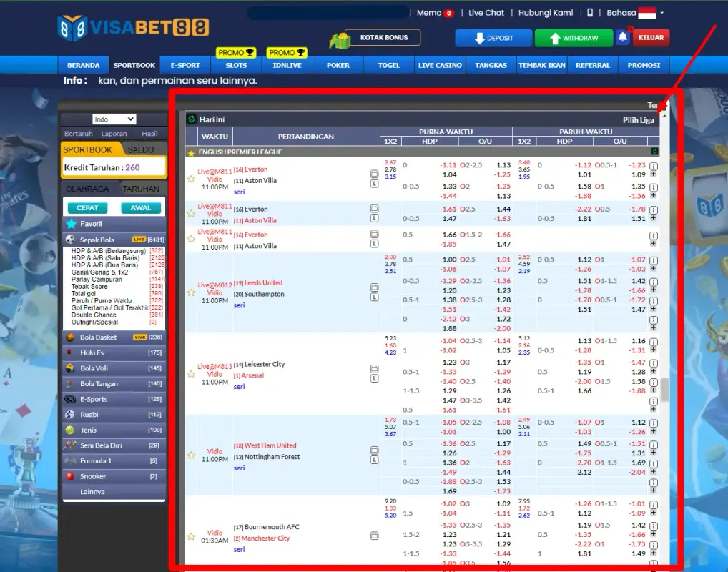Screen dimensions: 728x572
Task: Select Formula 1 sport
Action: pyautogui.click(x=114, y=460)
